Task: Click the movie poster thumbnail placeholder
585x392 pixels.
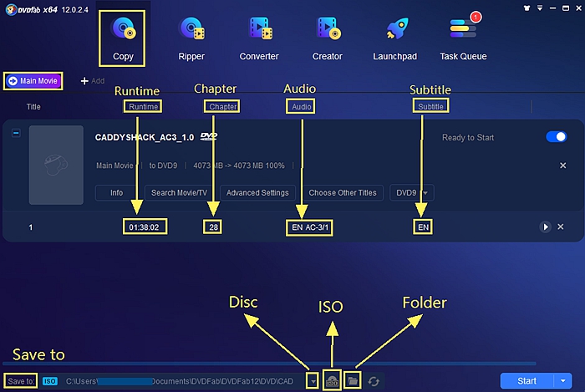Action: (56, 165)
